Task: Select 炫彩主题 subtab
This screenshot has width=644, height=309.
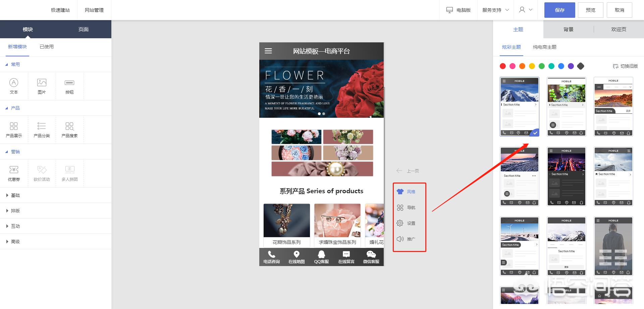Action: point(512,47)
